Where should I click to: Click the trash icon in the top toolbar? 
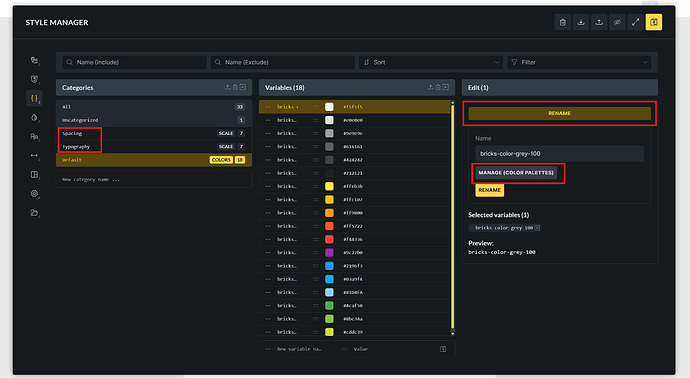[562, 22]
